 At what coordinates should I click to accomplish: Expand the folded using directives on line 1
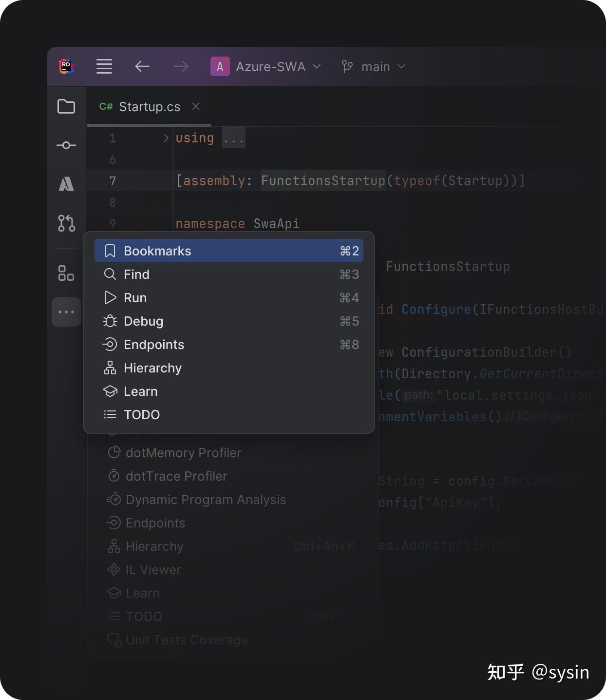233,138
